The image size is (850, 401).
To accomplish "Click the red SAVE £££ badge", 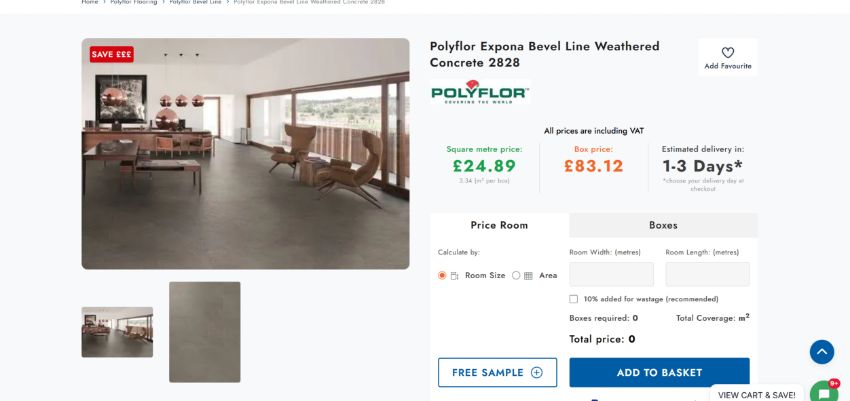I will (111, 54).
